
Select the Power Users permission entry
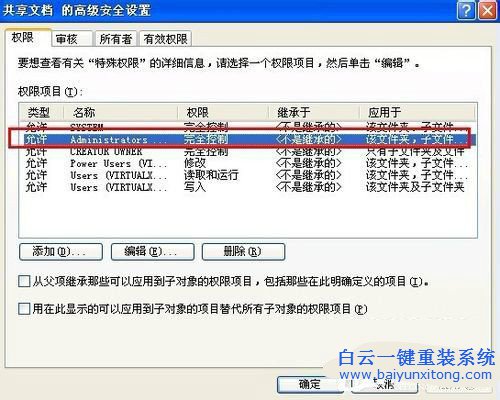point(248,163)
